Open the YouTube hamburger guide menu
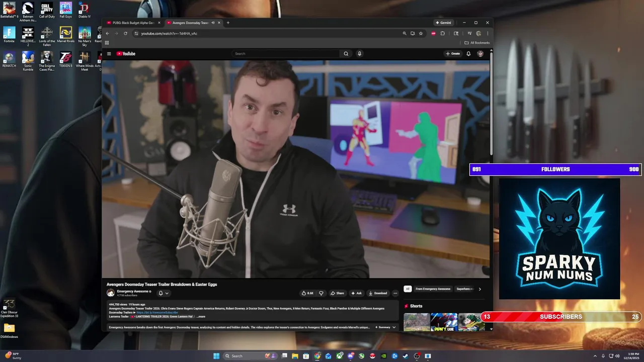 109,54
